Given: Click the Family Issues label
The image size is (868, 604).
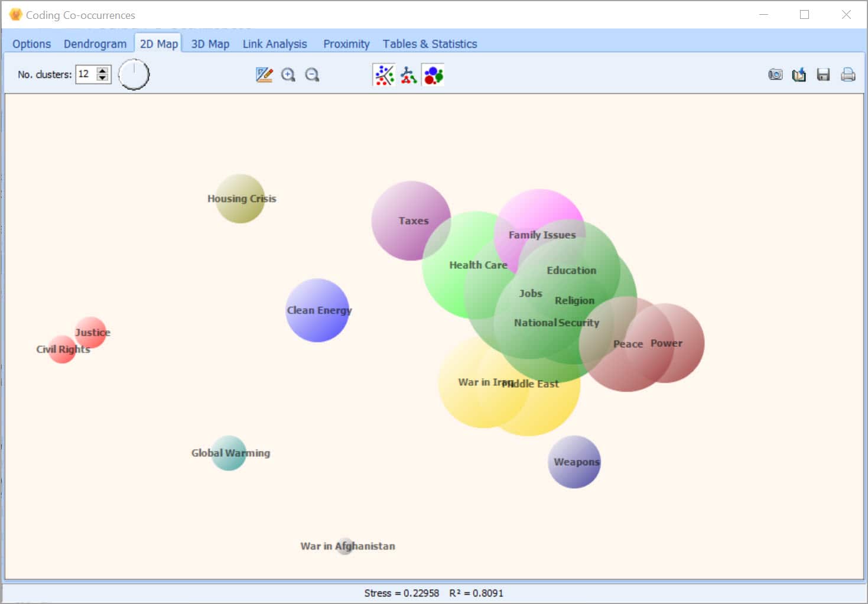Looking at the screenshot, I should click(542, 235).
